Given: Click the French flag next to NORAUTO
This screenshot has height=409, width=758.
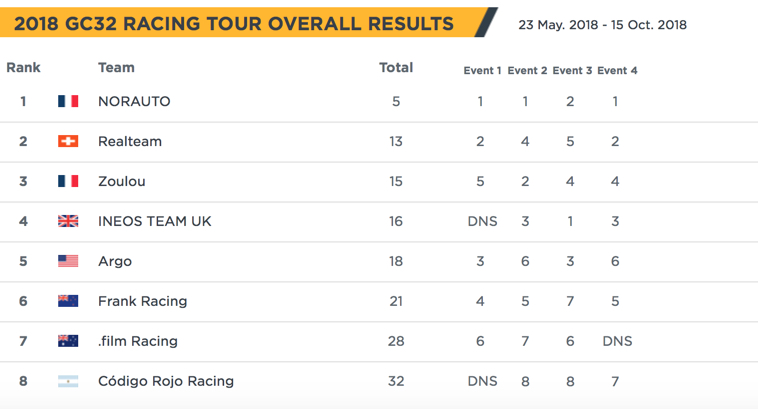Looking at the screenshot, I should point(68,101).
